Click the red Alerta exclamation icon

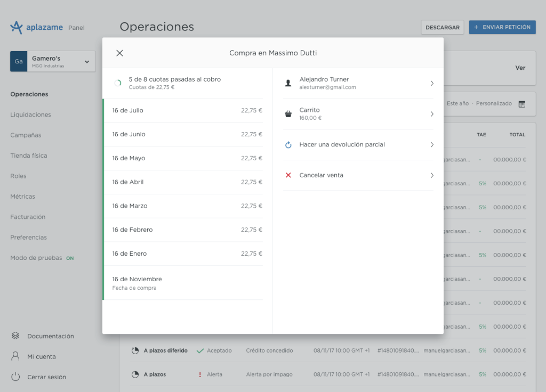pyautogui.click(x=200, y=374)
